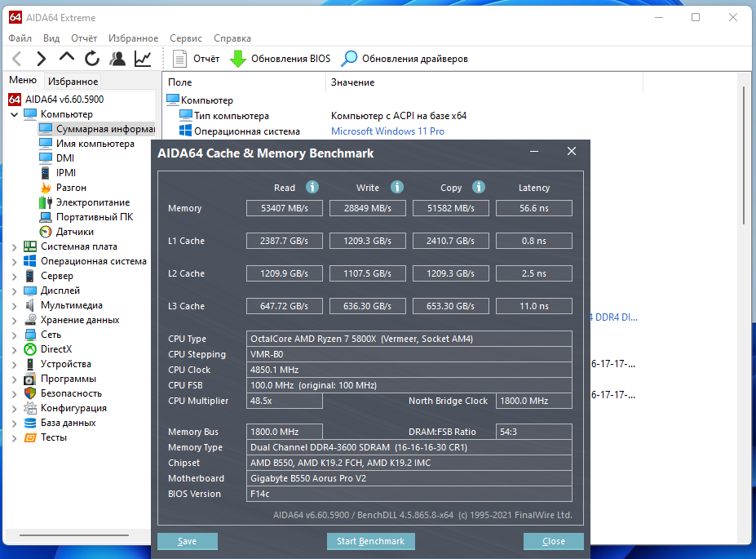
Task: Collapse the Компьютер tree node
Action: click(15, 114)
